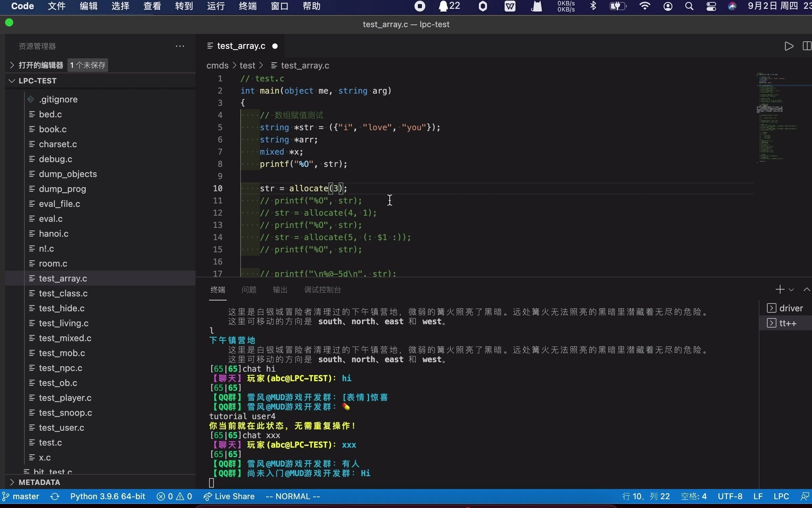Open Explorer panel more actions ellipsis
The image size is (812, 508).
coord(180,46)
